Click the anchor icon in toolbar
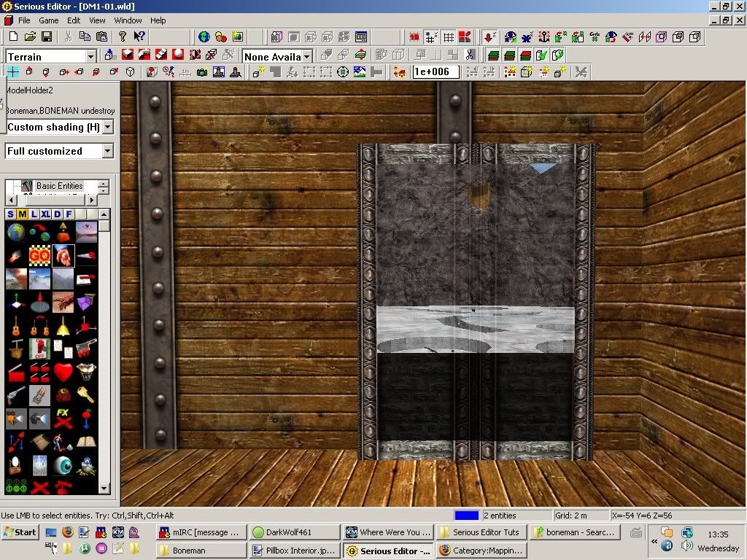Image resolution: width=747 pixels, height=560 pixels. pyautogui.click(x=544, y=36)
